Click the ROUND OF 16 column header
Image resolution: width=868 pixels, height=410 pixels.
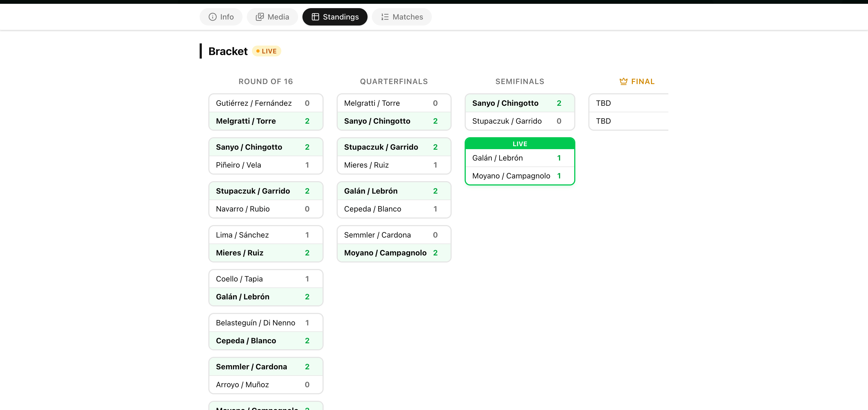266,82
